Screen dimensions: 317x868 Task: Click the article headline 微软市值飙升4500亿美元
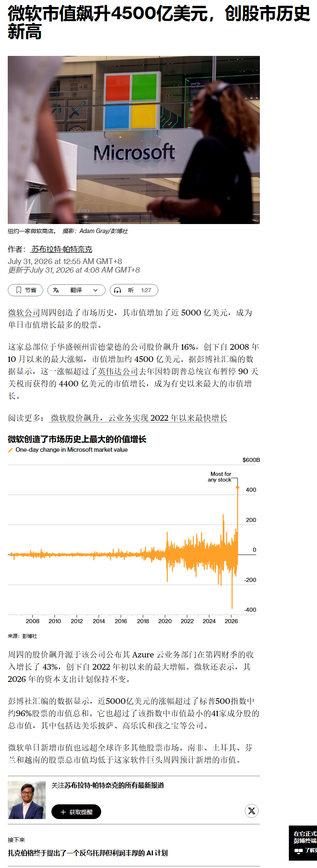pos(159,22)
